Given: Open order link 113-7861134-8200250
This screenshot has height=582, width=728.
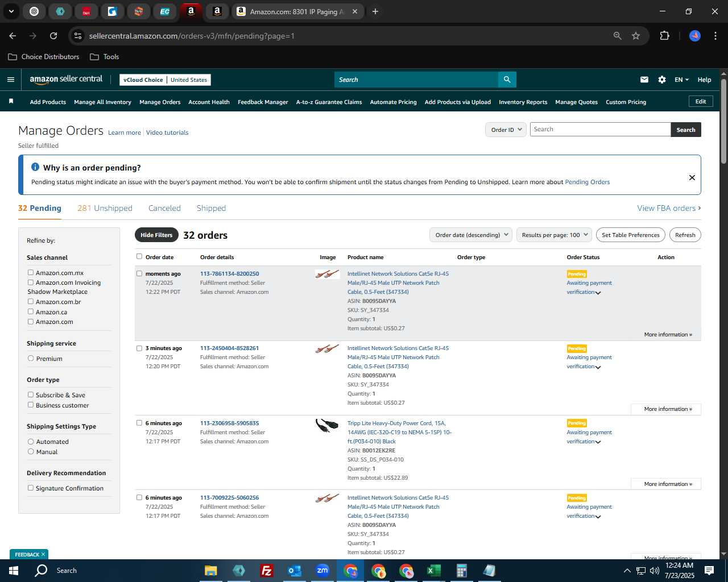Looking at the screenshot, I should pos(229,274).
